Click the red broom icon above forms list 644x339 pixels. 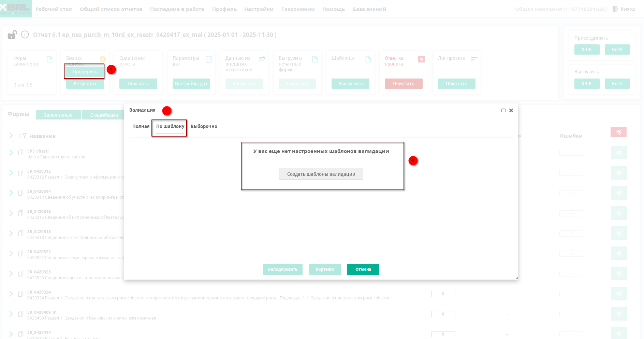[618, 132]
